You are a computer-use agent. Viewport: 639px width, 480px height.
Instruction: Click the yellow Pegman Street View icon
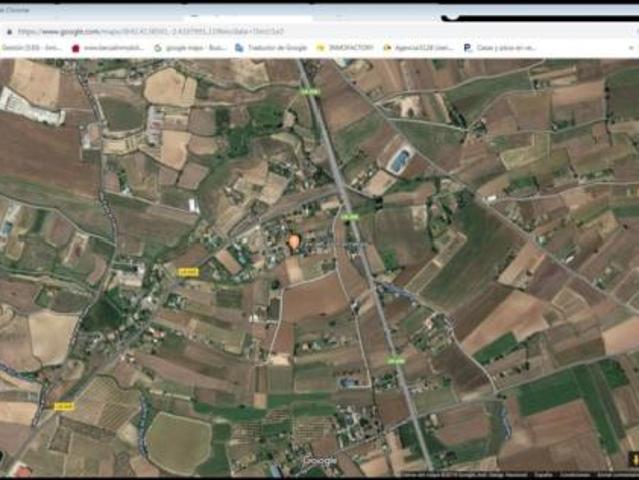coord(634,459)
